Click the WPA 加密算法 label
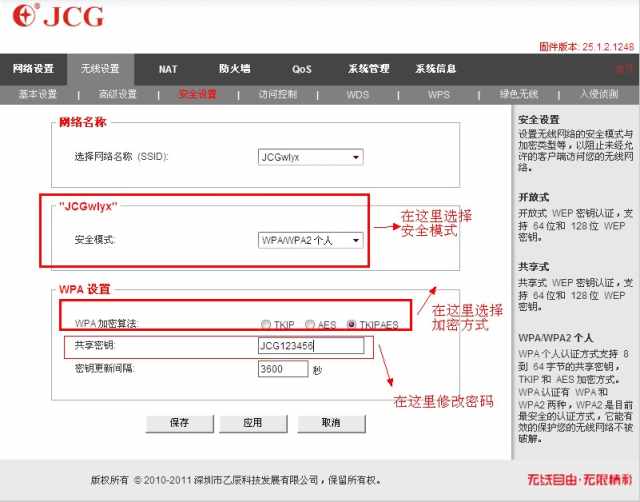 coord(107,324)
